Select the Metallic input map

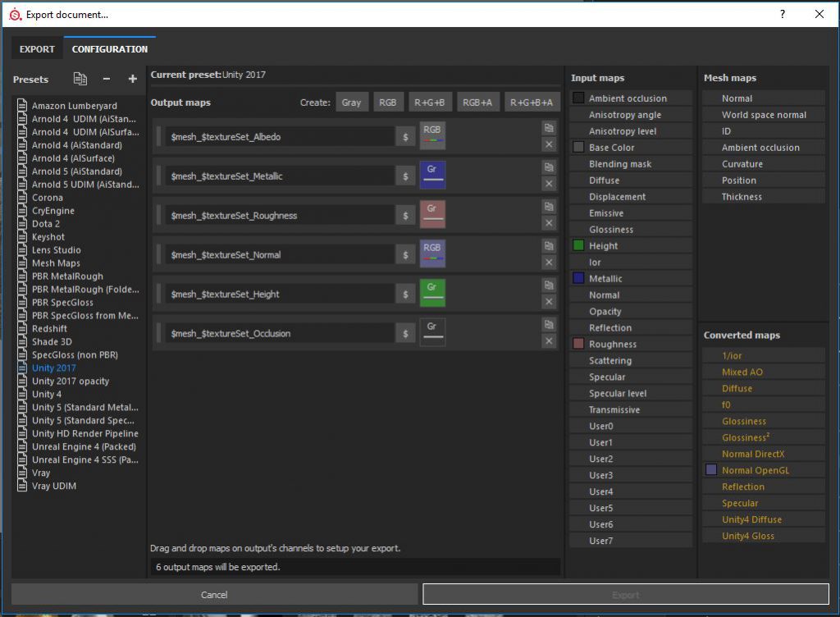pyautogui.click(x=631, y=278)
